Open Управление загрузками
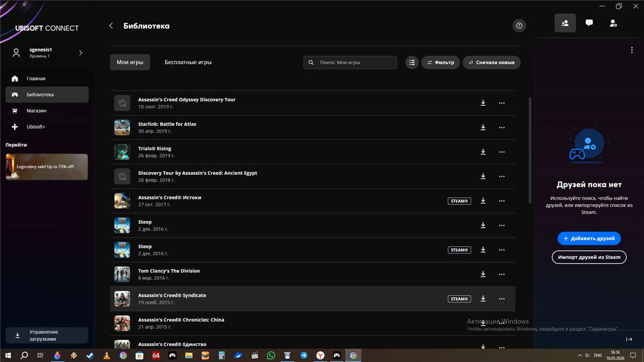 47,335
